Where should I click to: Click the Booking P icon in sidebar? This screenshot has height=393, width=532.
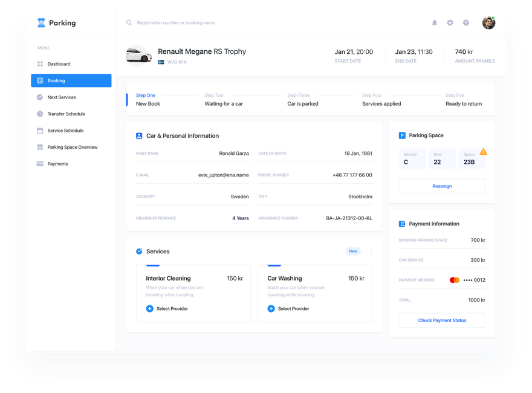click(40, 80)
